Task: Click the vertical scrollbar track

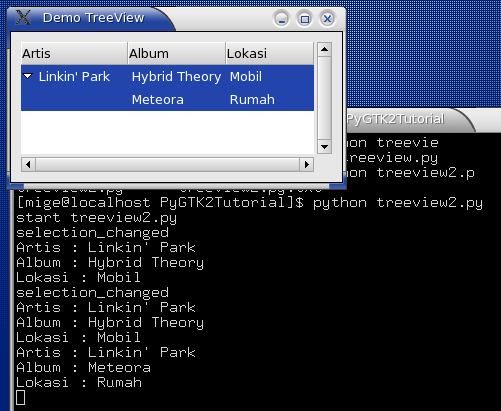Action: click(324, 98)
